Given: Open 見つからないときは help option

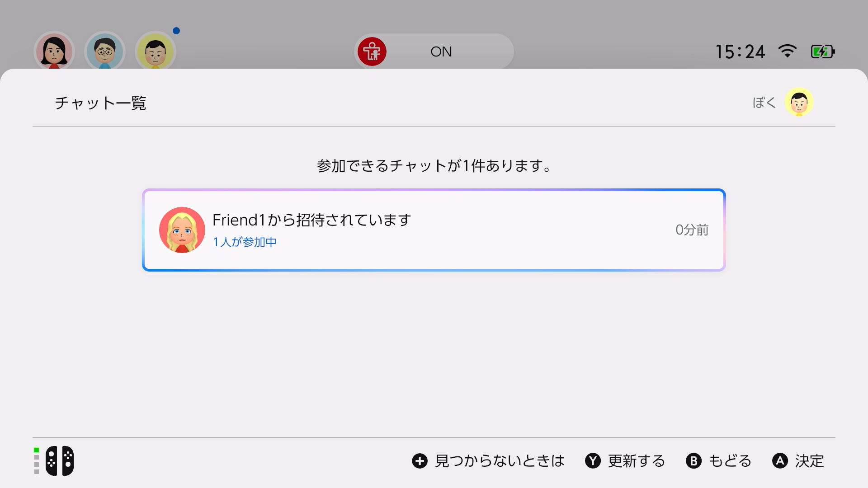Looking at the screenshot, I should pyautogui.click(x=500, y=461).
